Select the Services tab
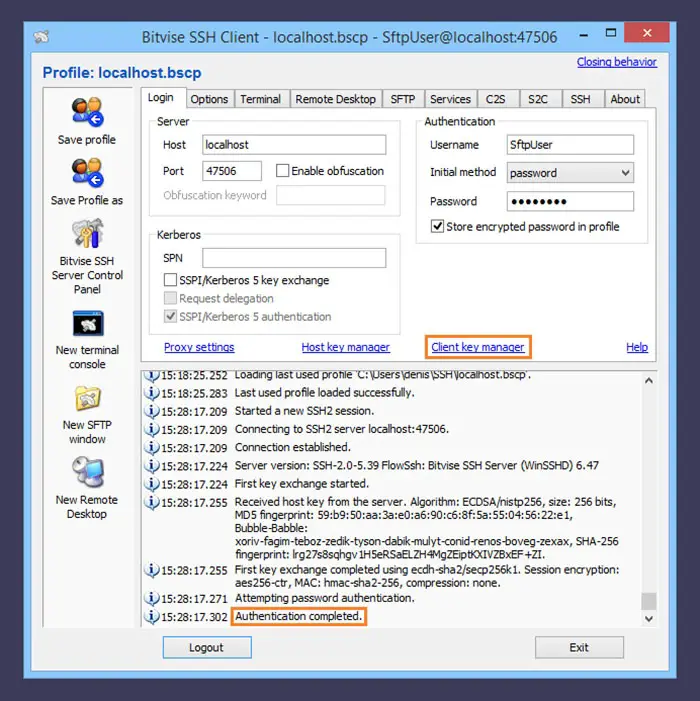700x701 pixels. (x=450, y=99)
